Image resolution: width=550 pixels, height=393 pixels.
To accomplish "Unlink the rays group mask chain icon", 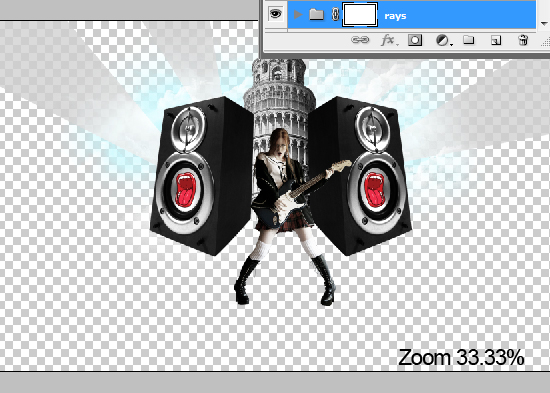I will click(335, 15).
